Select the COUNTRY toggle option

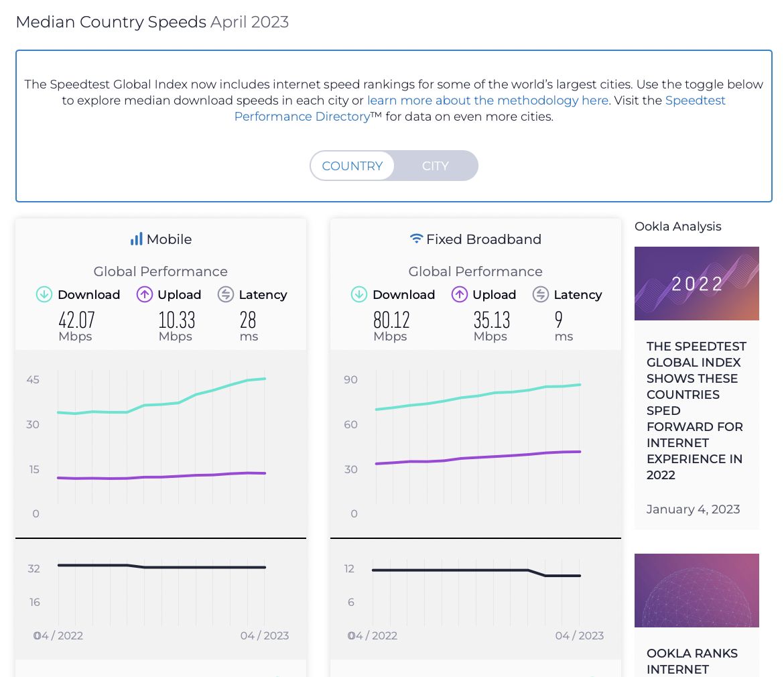[x=352, y=166]
